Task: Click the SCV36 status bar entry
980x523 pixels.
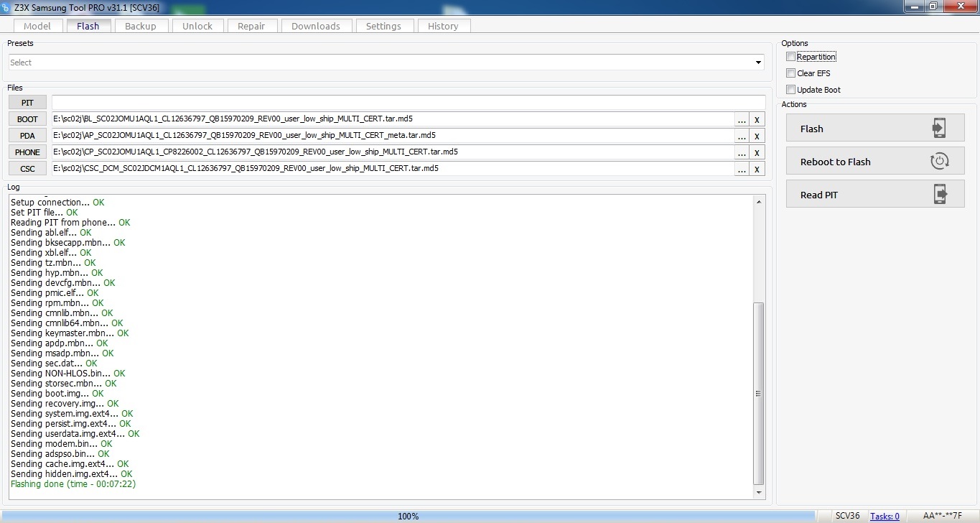Action: coord(847,516)
